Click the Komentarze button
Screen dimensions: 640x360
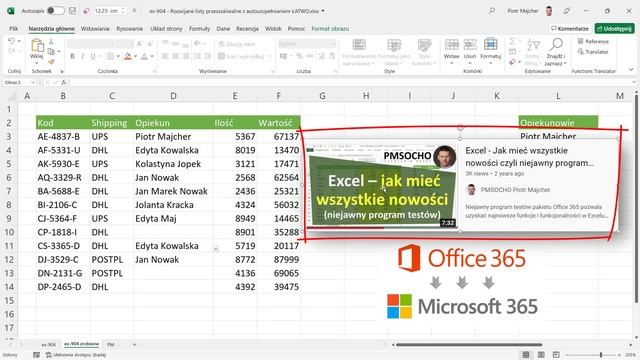point(570,29)
